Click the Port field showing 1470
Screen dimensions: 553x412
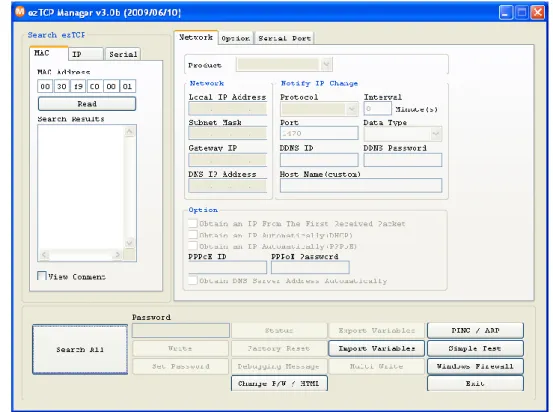(319, 133)
